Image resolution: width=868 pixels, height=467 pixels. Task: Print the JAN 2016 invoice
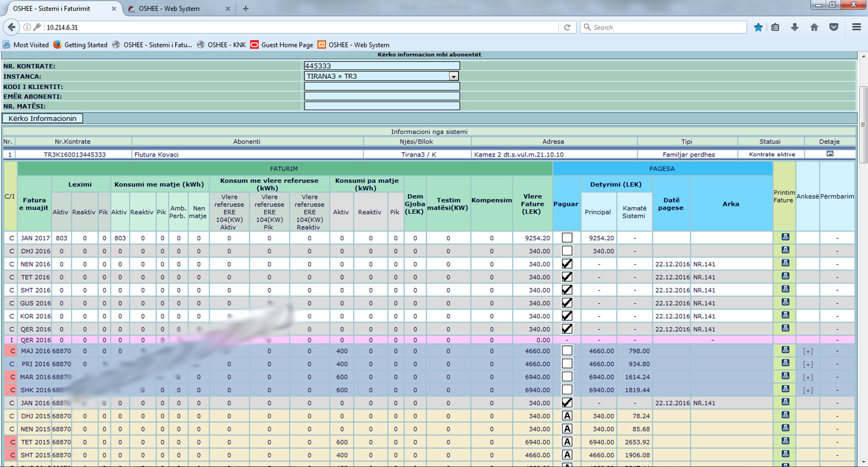785,402
